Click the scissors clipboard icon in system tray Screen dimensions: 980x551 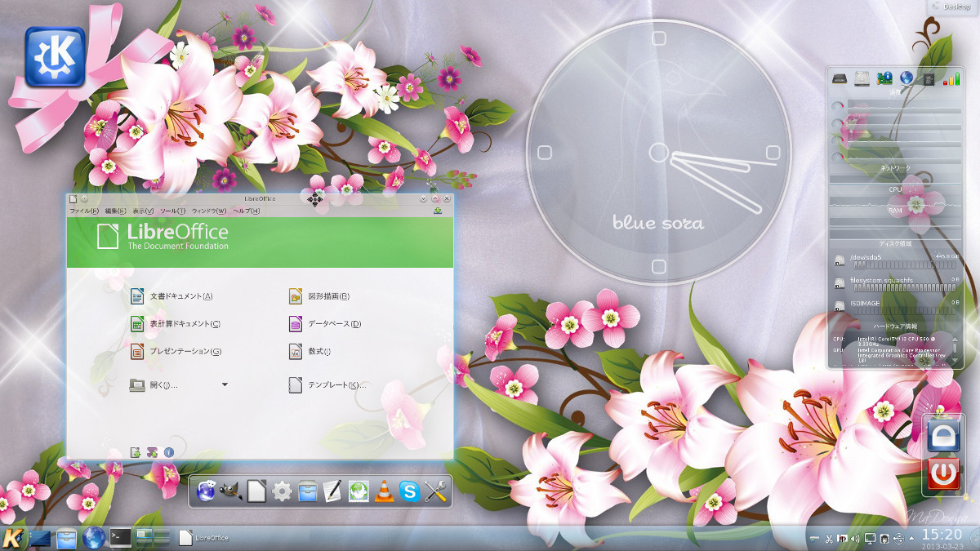[x=828, y=538]
